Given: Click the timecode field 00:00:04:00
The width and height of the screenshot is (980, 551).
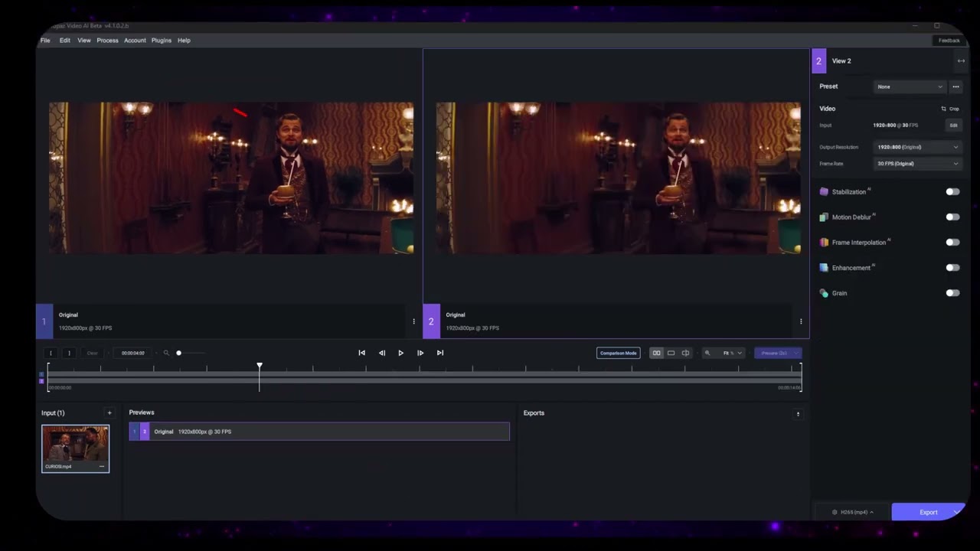Looking at the screenshot, I should coord(133,353).
